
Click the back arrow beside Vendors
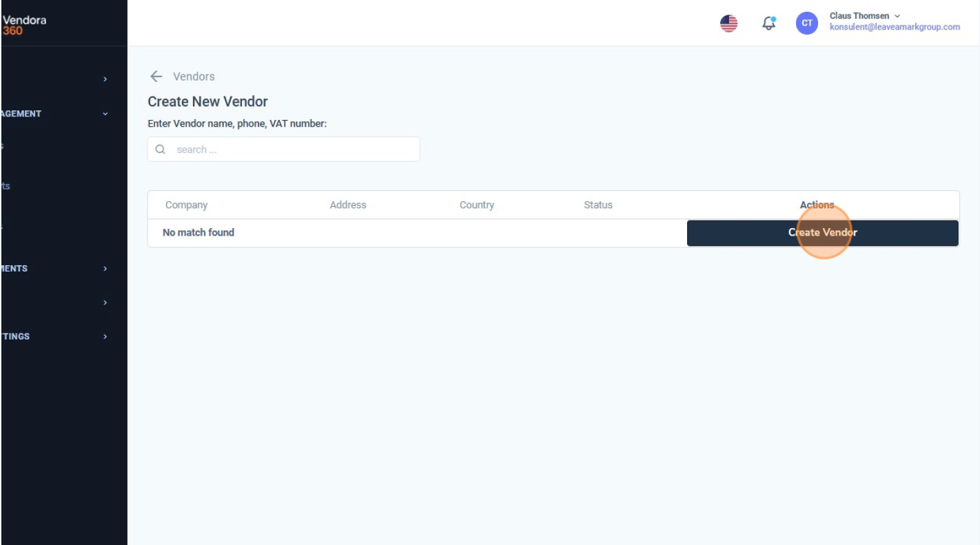point(156,76)
